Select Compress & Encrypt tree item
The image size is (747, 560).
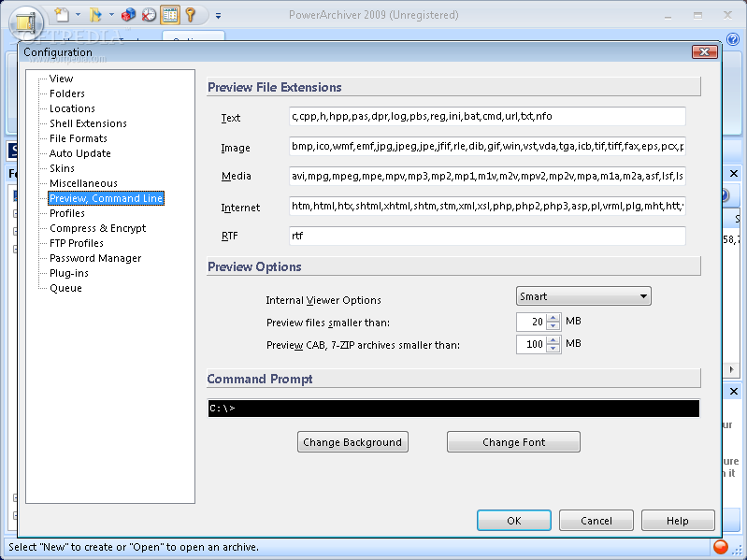[97, 228]
